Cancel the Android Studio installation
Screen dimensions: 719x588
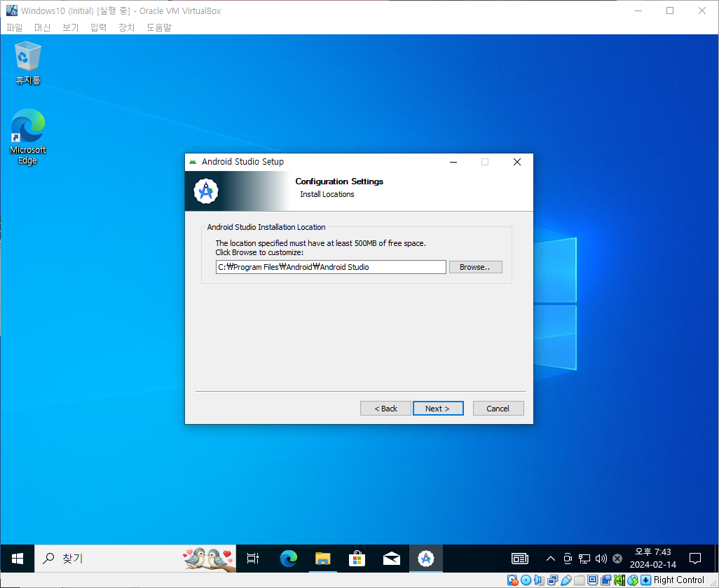tap(498, 408)
